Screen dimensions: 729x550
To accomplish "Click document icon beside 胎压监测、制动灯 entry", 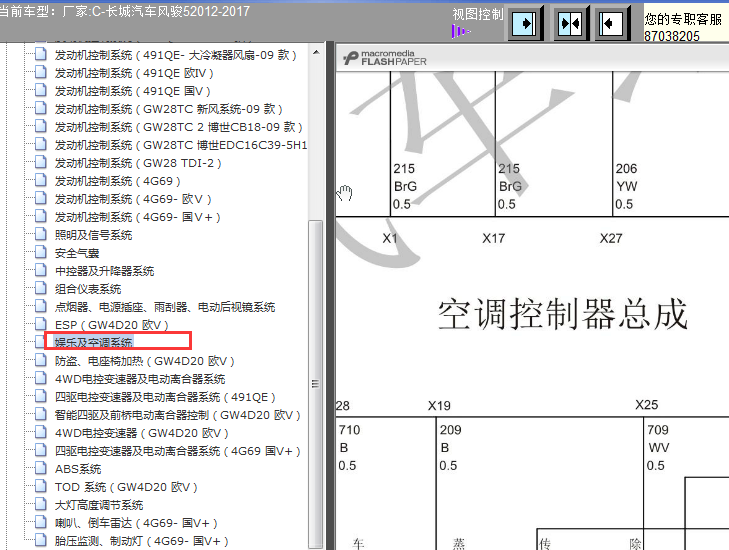I will click(x=41, y=540).
